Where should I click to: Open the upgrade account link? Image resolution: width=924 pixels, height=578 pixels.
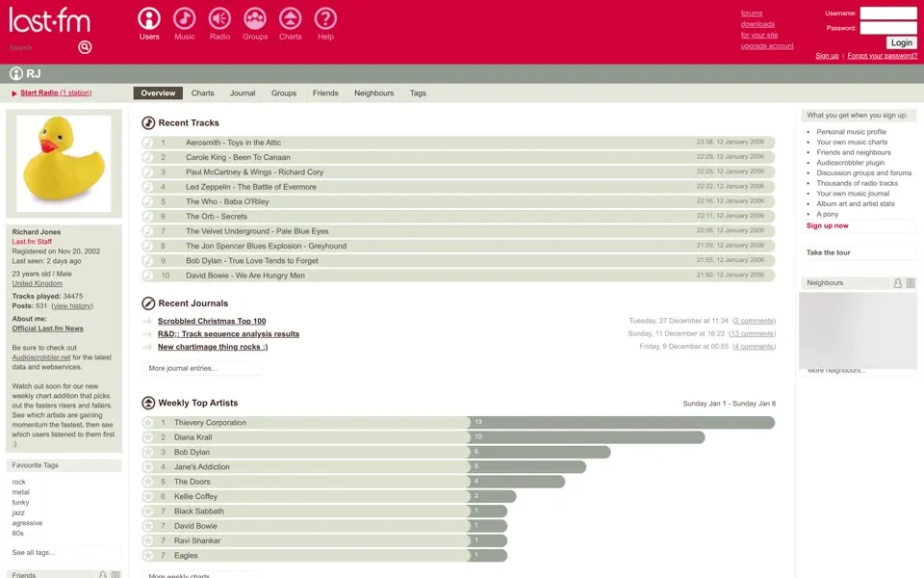pyautogui.click(x=767, y=46)
